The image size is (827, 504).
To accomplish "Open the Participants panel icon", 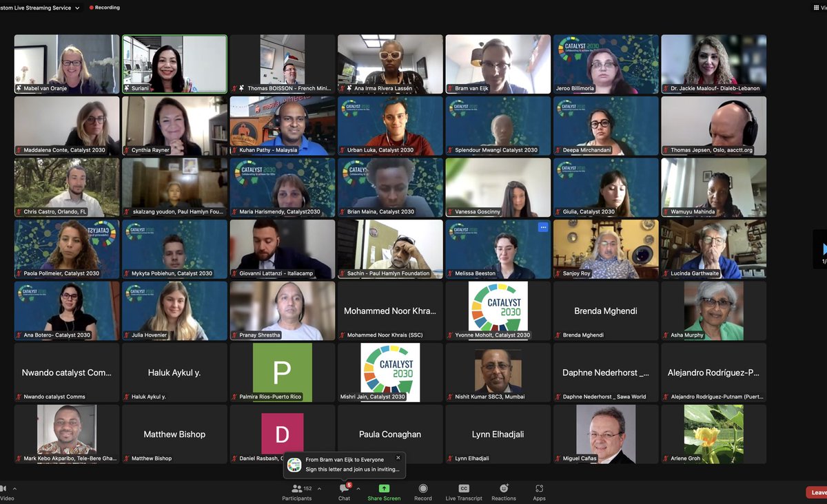I will 297,488.
